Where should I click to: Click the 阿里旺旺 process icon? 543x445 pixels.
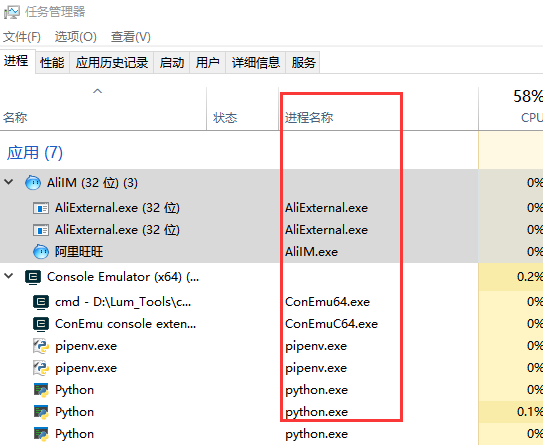[41, 252]
